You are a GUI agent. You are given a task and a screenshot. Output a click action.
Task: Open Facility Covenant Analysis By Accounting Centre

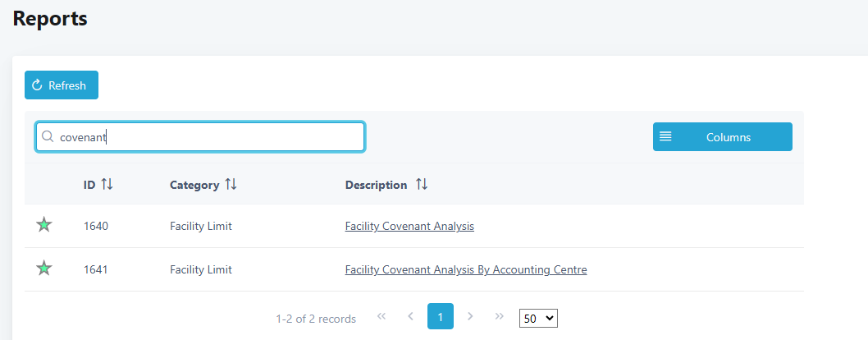(466, 269)
